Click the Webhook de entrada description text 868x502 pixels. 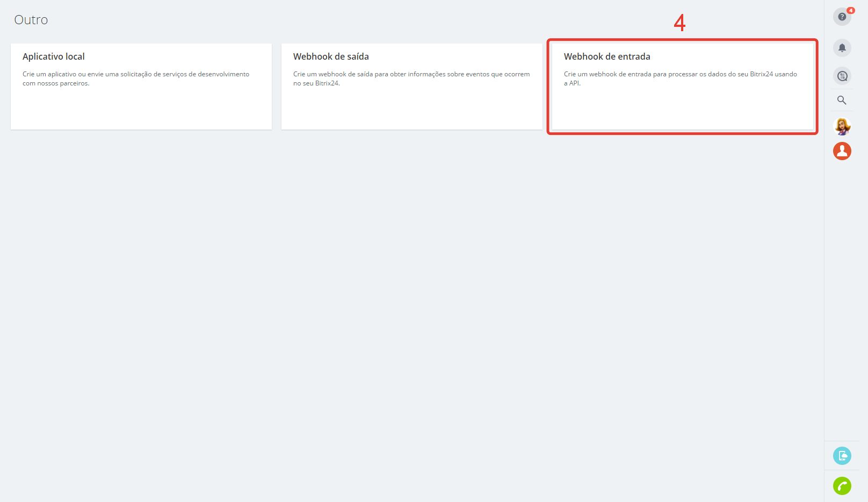pyautogui.click(x=680, y=78)
